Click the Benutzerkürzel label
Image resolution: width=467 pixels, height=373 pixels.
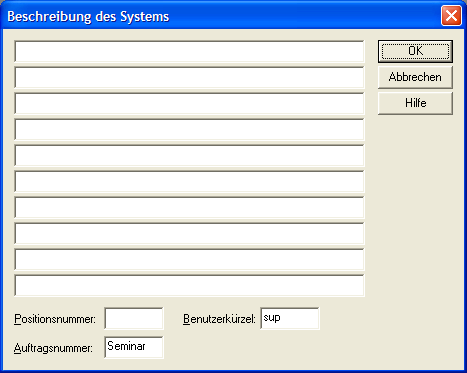tap(219, 319)
